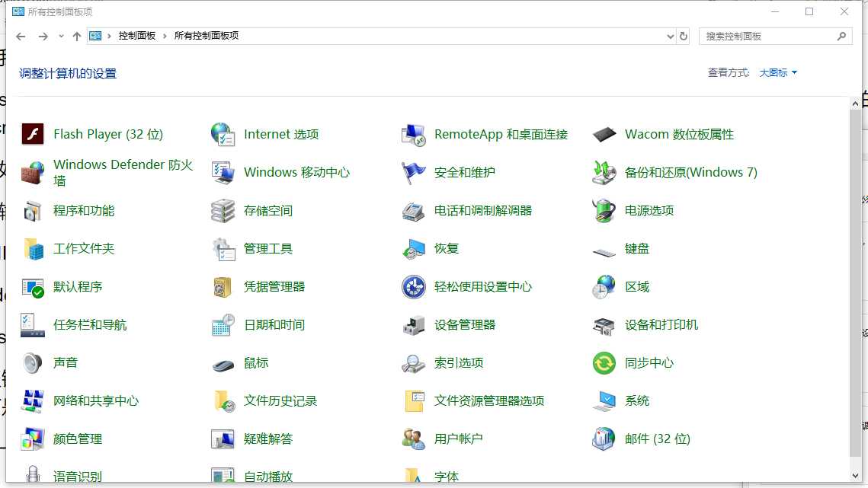Click the 所有控制面板项 title bar icon
Viewport: 868px width, 488px height.
click(x=18, y=11)
